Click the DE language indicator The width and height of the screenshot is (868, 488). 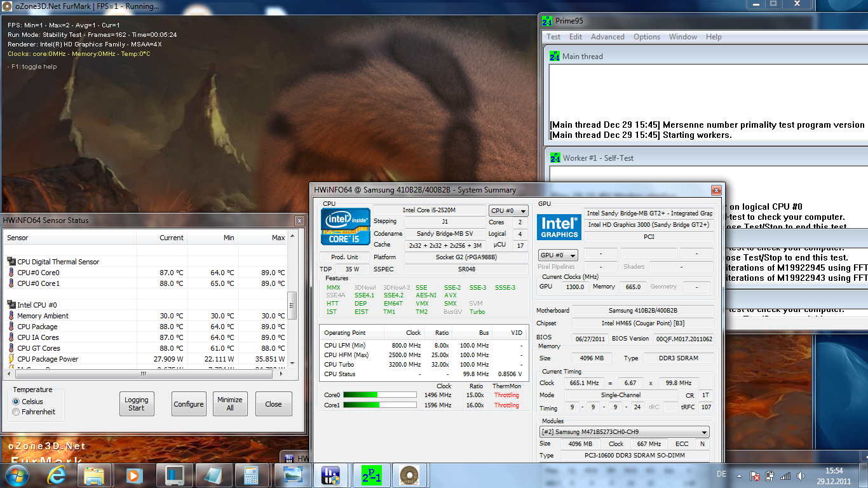[721, 474]
